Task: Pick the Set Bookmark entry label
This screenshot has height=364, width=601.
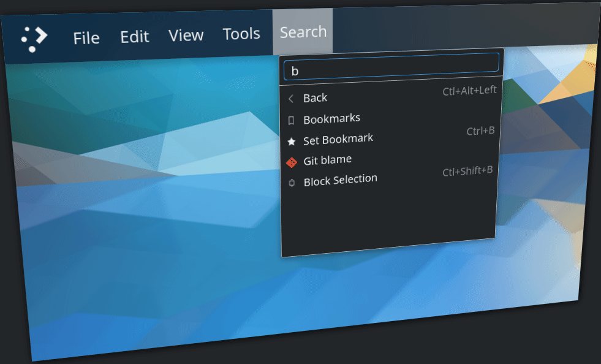Action: coord(338,139)
